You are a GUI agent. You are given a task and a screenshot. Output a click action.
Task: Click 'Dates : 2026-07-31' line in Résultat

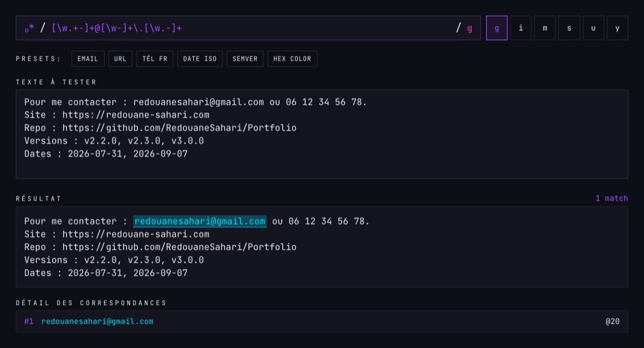(x=105, y=273)
